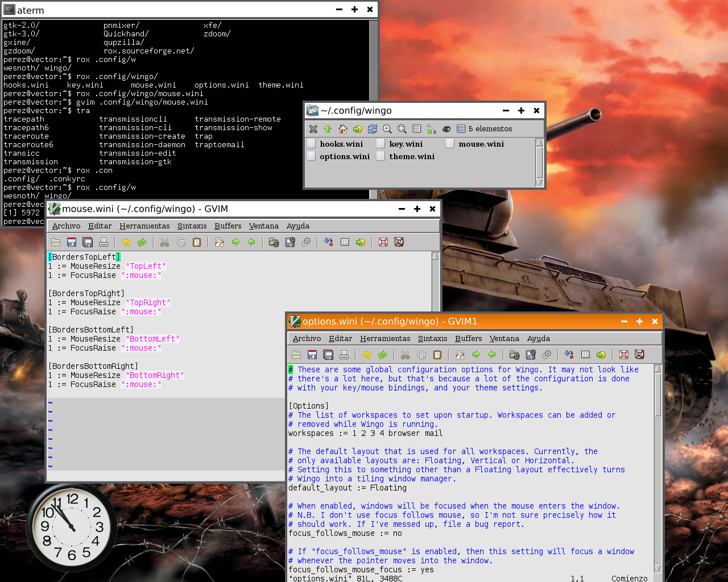Open the Archivo menu in mouse.wini GVIM
Image resolution: width=728 pixels, height=582 pixels.
coord(67,226)
